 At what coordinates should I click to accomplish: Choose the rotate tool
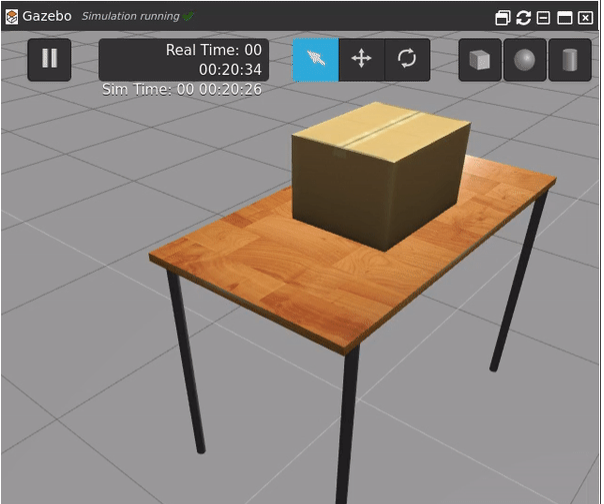(407, 60)
